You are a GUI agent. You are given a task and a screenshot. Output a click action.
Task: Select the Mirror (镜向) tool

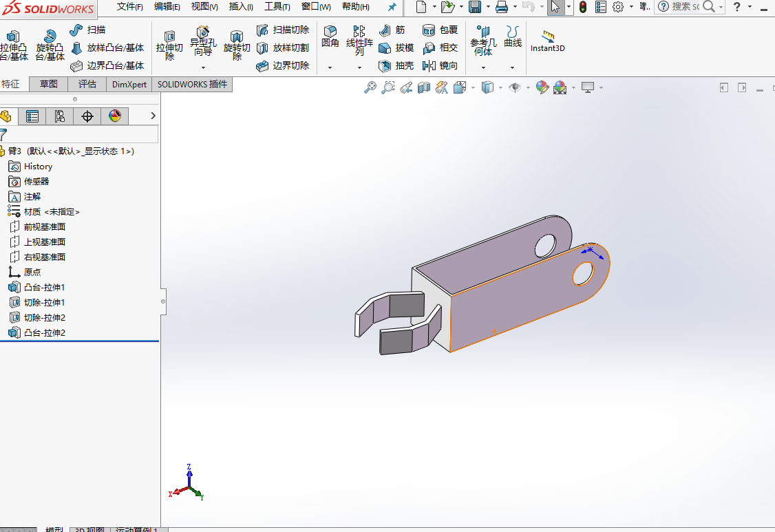point(440,66)
